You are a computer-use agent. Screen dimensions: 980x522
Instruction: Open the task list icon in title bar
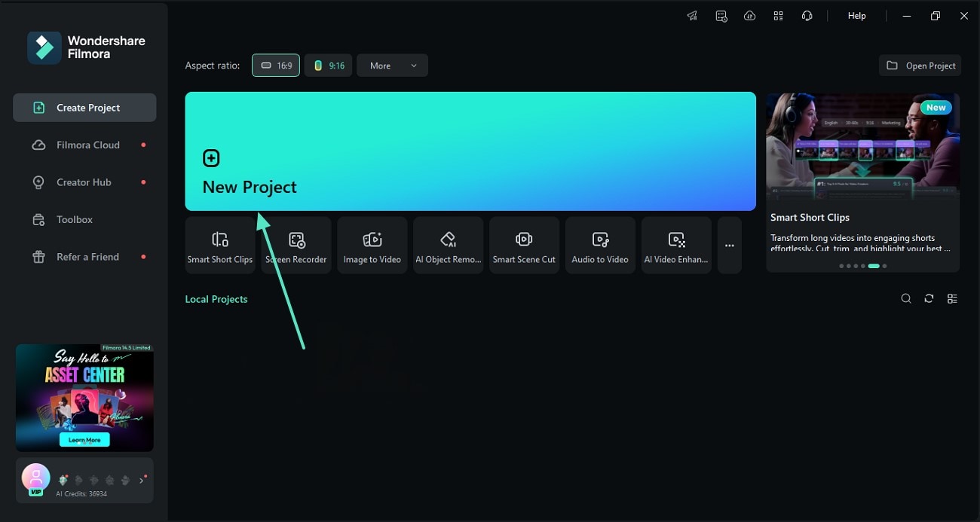point(721,16)
